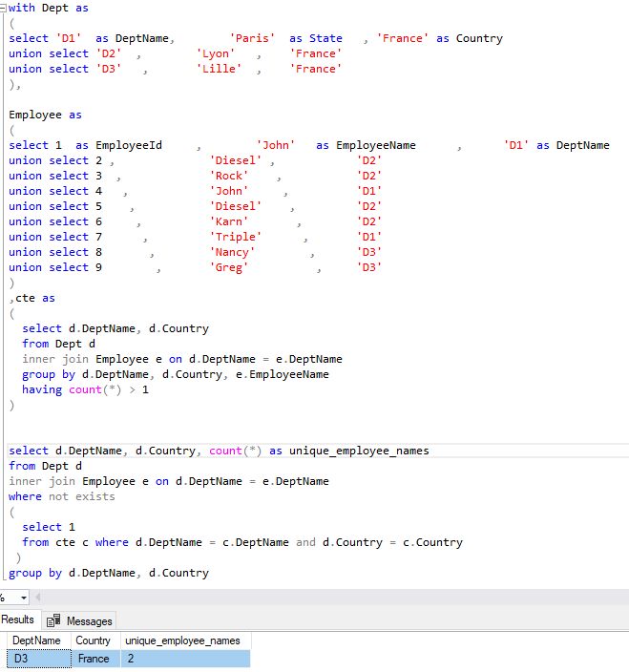Select the D3 result cell
Screen dimensions: 629x672
(39, 659)
